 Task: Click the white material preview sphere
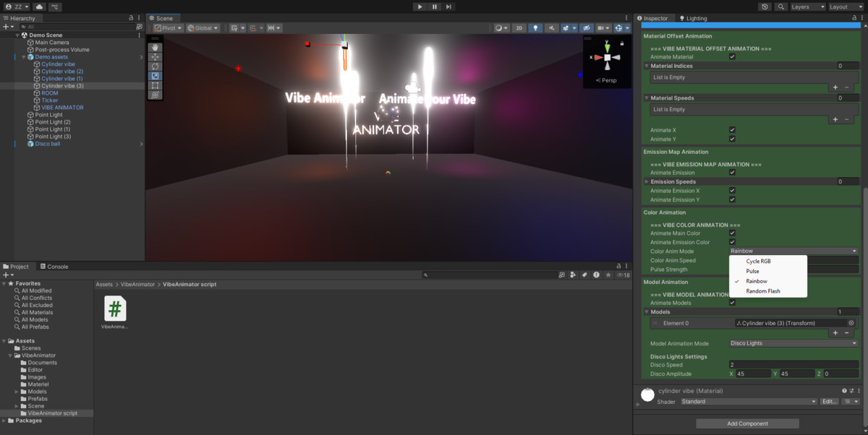[647, 395]
